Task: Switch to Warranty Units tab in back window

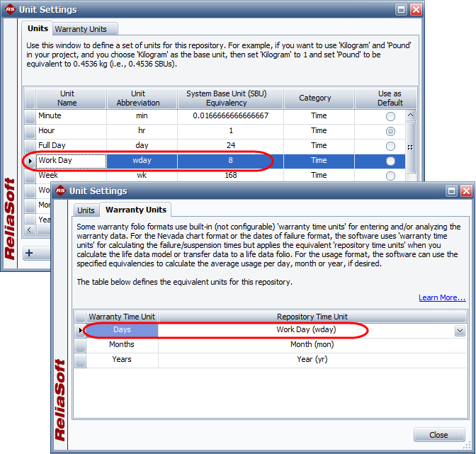Action: point(81,29)
